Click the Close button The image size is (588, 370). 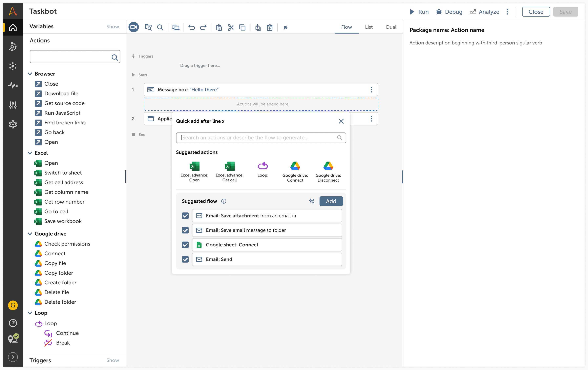tap(536, 12)
